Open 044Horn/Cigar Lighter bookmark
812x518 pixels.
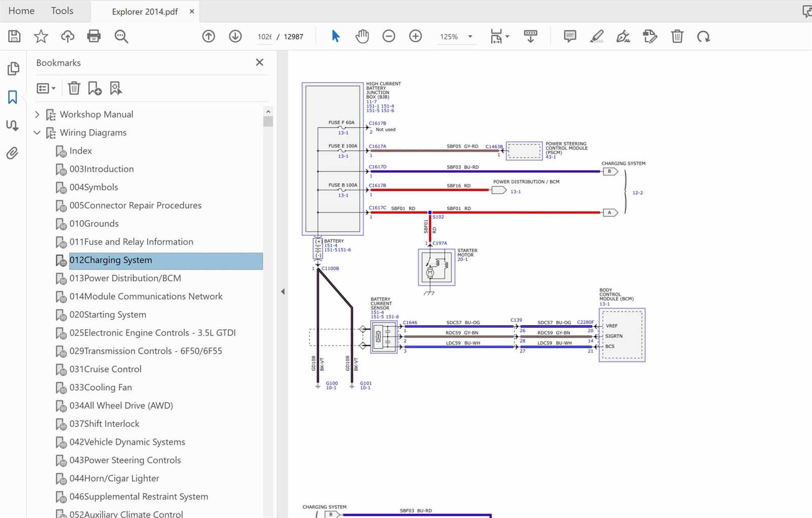tap(114, 478)
